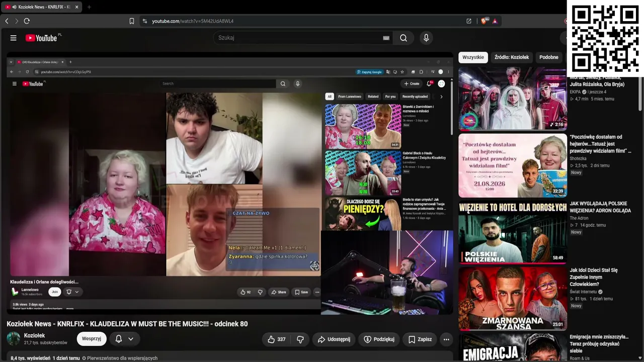Click the Świat Internetu channel name

click(583, 292)
